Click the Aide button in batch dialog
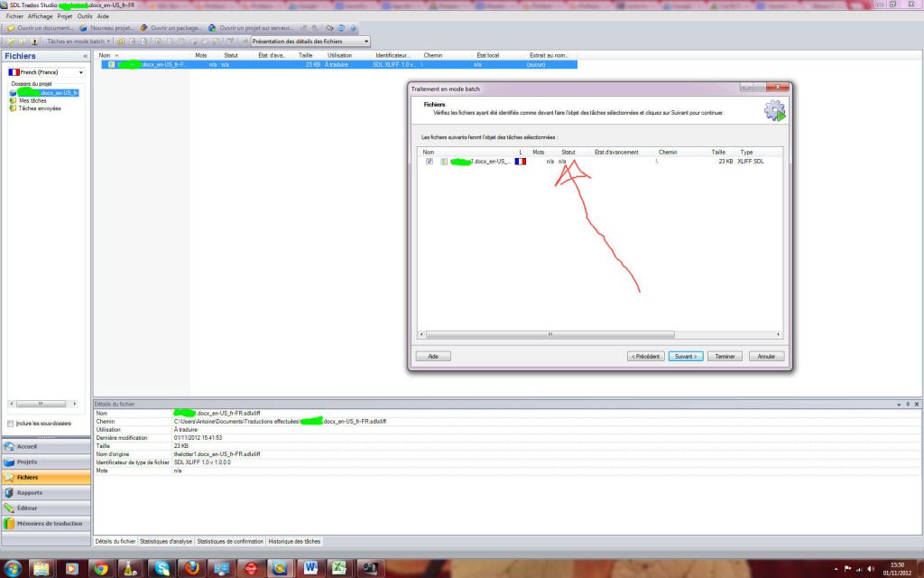924x578 pixels. [x=433, y=356]
